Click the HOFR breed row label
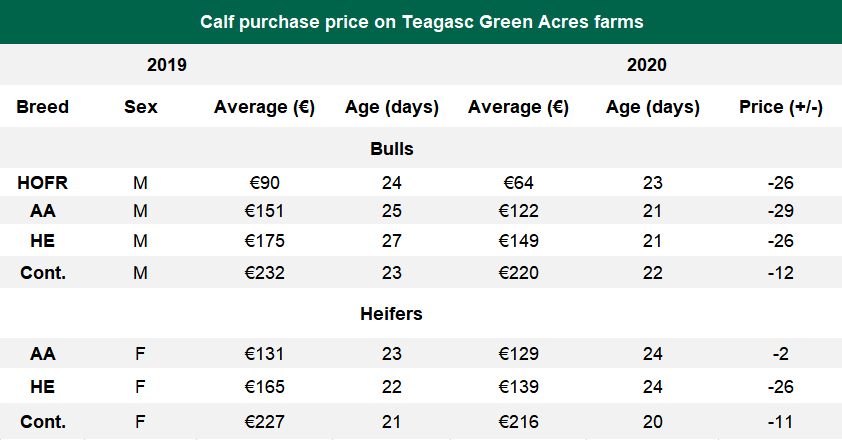The height and width of the screenshot is (440, 842). pyautogui.click(x=43, y=183)
